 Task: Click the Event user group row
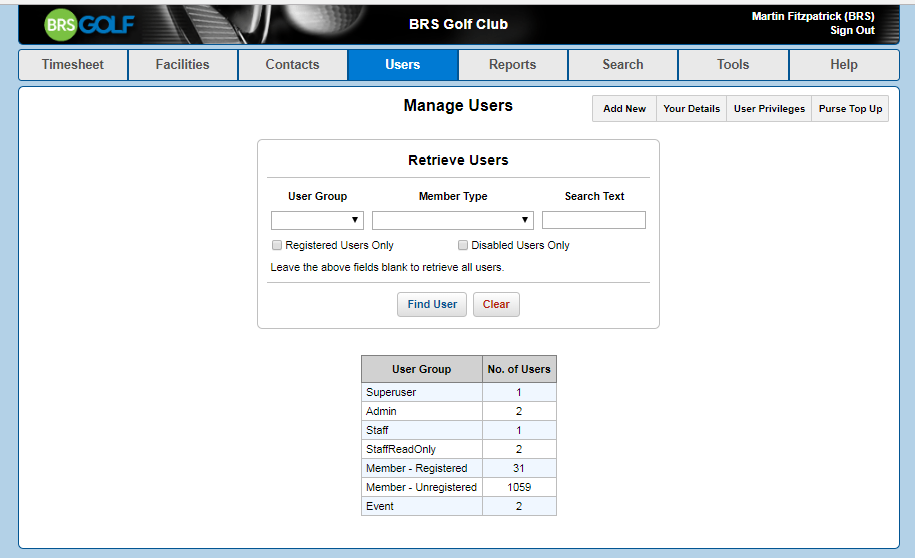click(x=459, y=506)
